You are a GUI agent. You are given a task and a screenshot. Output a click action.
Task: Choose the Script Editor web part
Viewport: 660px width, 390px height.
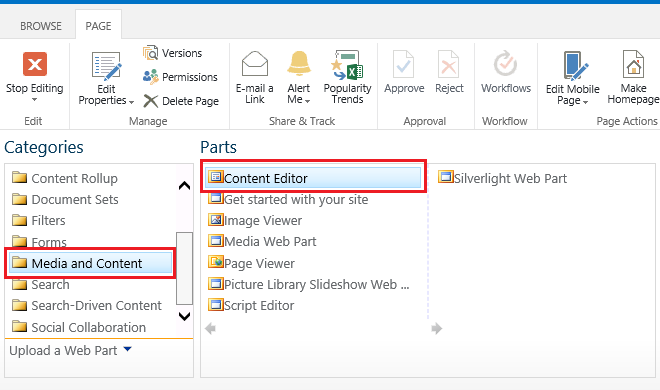tap(251, 305)
